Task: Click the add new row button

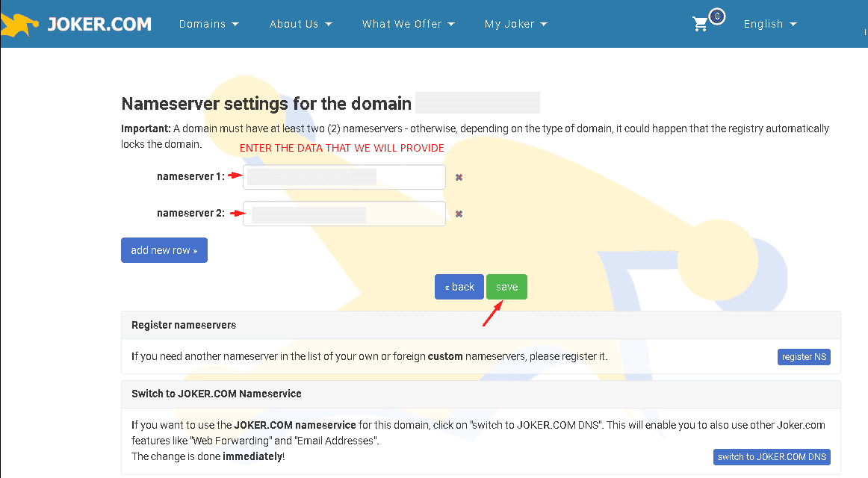Action: (164, 250)
